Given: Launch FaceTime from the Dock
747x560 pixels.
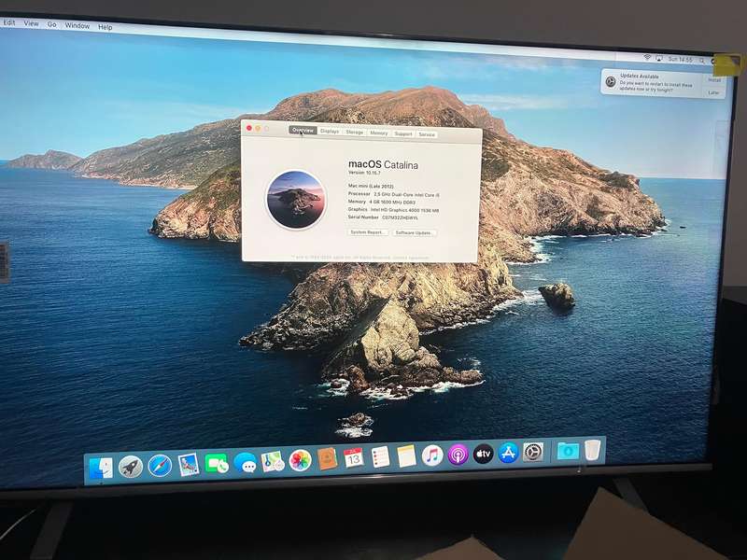Looking at the screenshot, I should (217, 463).
